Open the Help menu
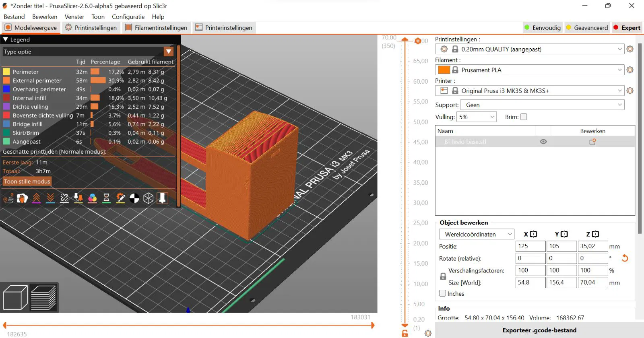Viewport: 644px width, 338px height. tap(158, 17)
